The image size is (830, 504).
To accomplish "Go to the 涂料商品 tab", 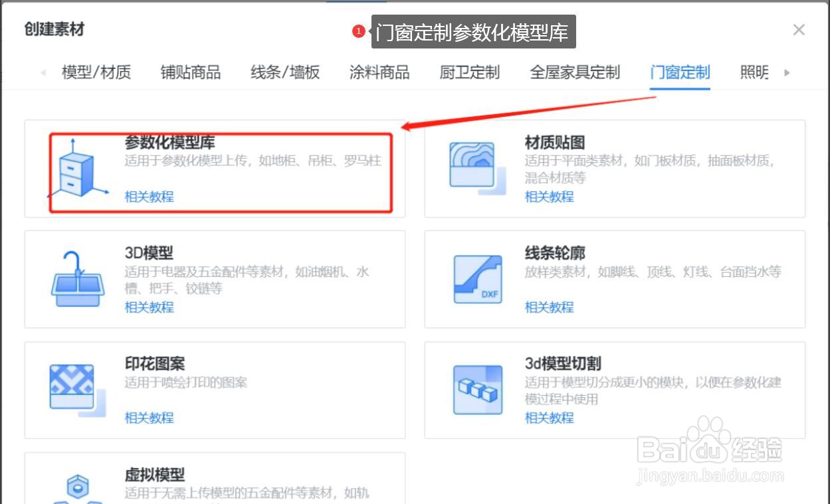I will 379,72.
